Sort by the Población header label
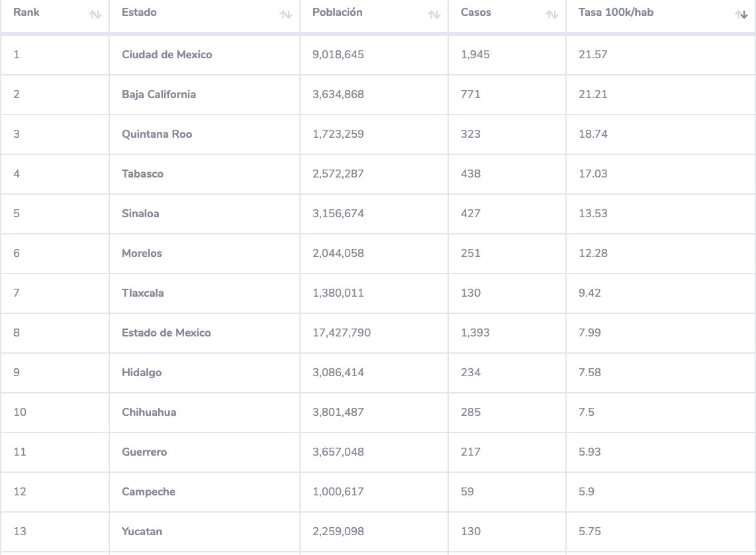 coord(338,13)
